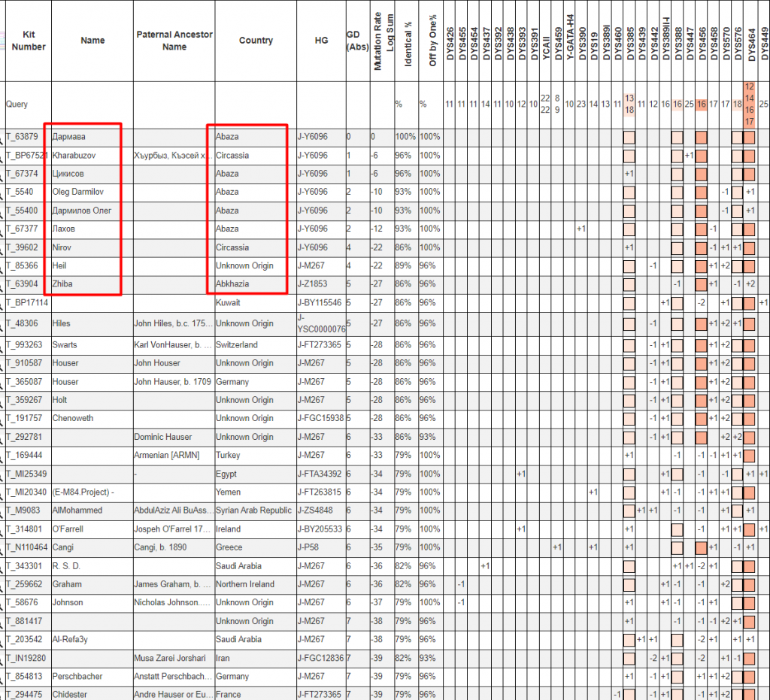The image size is (770, 700).
Task: Click haplogroup J-FT273365 in the Swarts row
Action: [321, 345]
